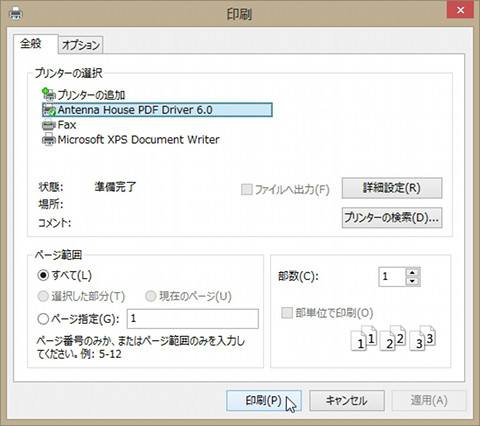
Task: Click the collate pages illustration
Action: click(393, 338)
